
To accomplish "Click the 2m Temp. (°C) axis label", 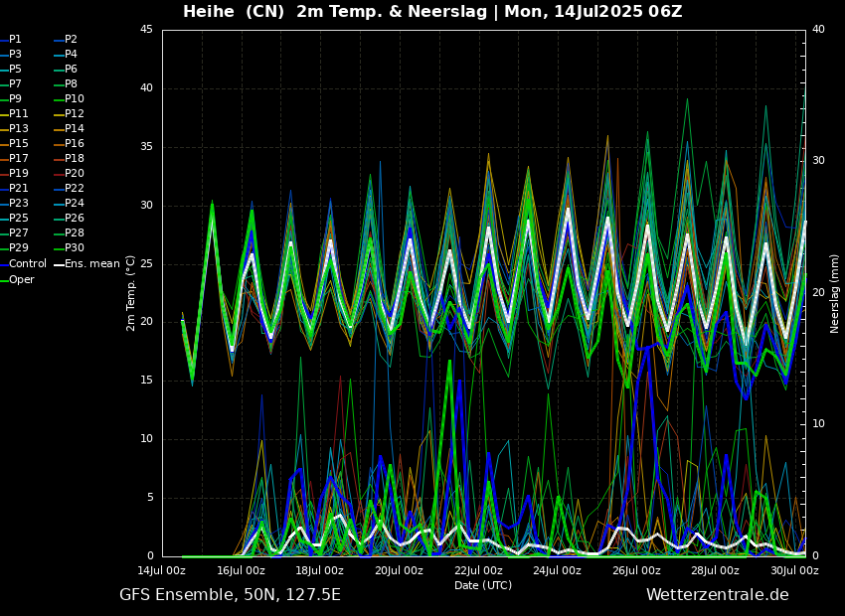I will (131, 292).
